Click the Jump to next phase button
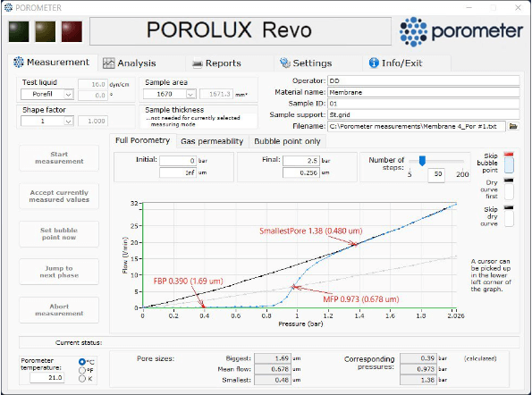Screen dimensions: 532x395 click(x=59, y=272)
